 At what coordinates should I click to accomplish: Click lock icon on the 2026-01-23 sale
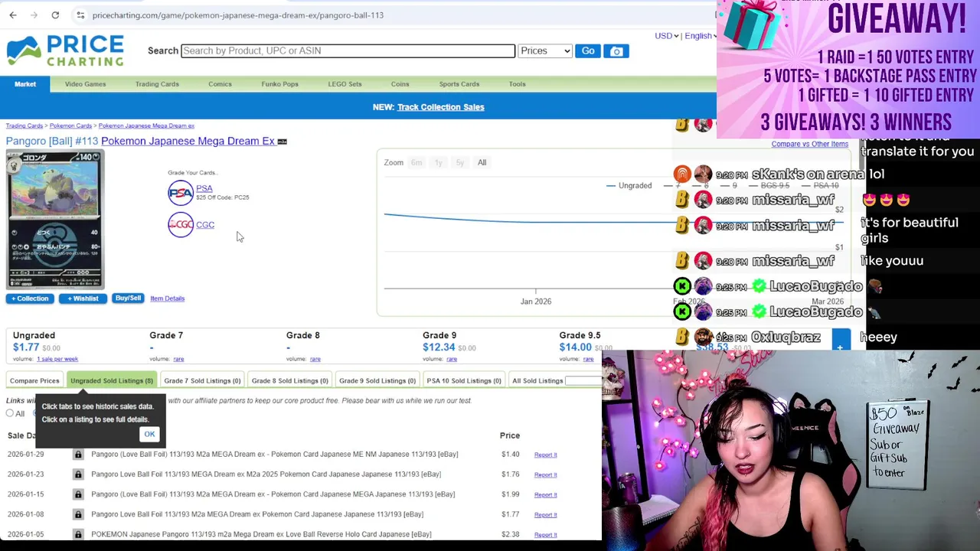[x=78, y=474]
